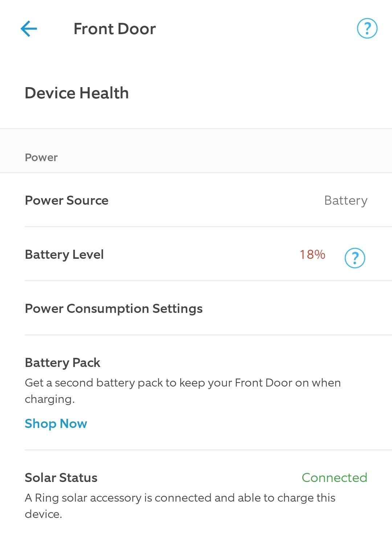The image size is (392, 535).
Task: Tap the red 18% battery level indicator
Action: click(x=311, y=255)
